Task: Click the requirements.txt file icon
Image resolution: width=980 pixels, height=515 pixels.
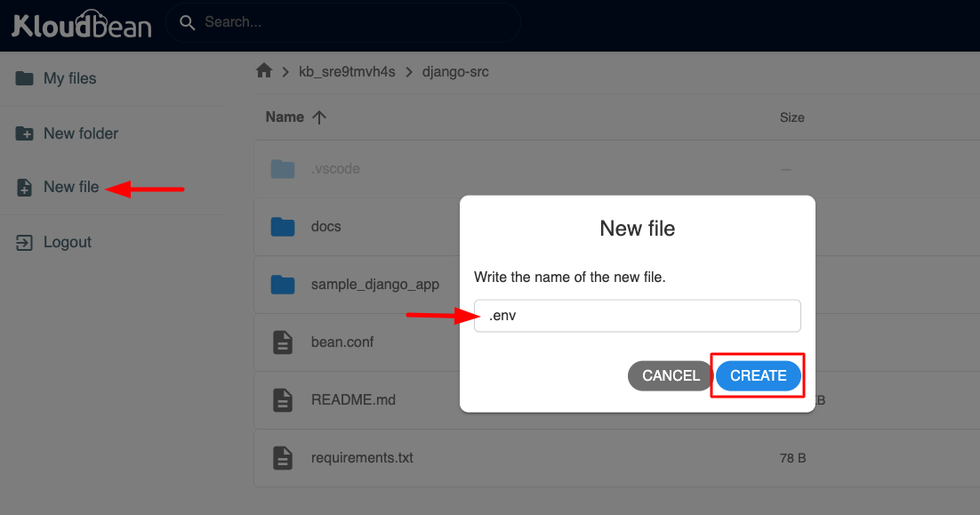Action: point(283,457)
